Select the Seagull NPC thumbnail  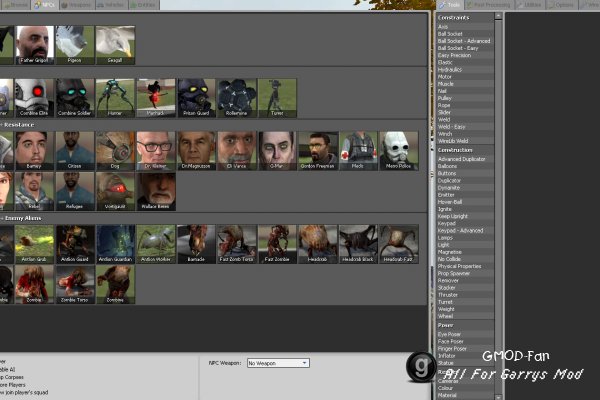pos(115,45)
